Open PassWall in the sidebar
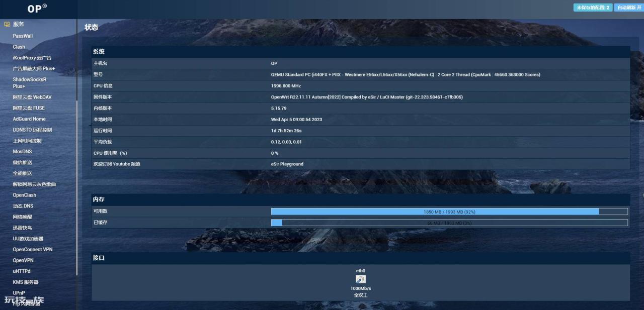This screenshot has height=310, width=644. click(x=23, y=36)
